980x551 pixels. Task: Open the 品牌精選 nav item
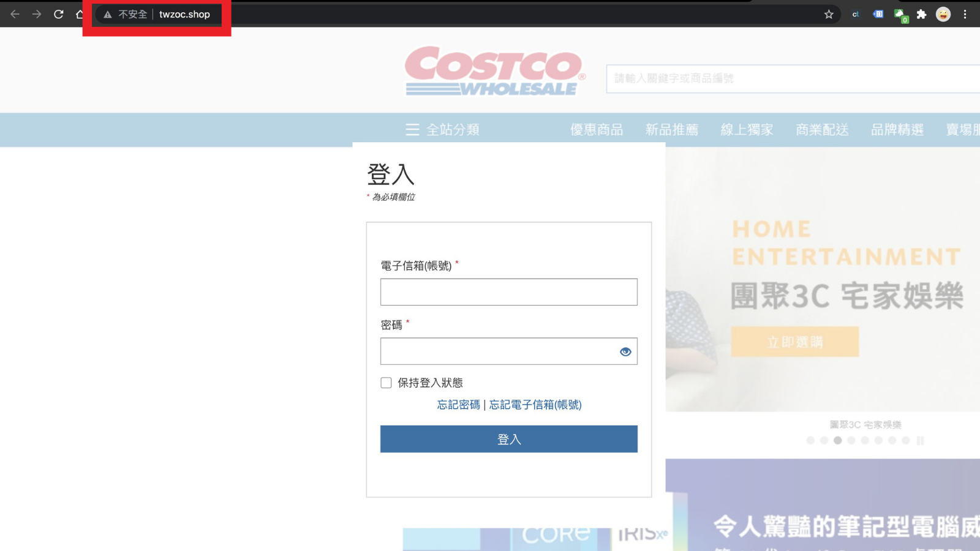(897, 130)
